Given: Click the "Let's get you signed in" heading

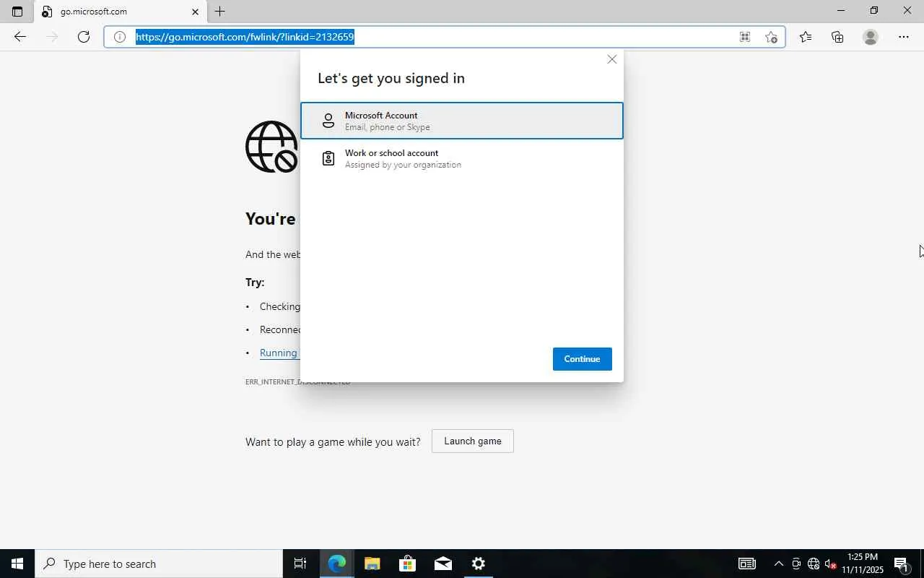Looking at the screenshot, I should tap(391, 78).
